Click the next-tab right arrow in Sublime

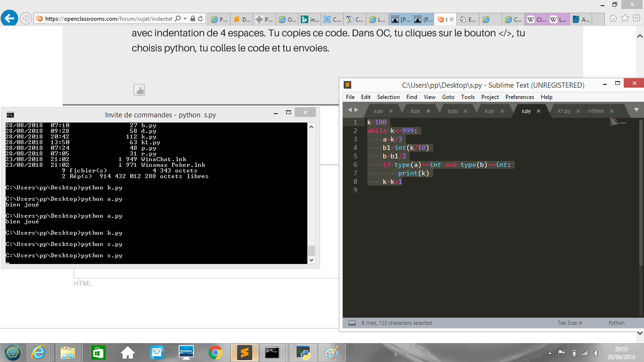point(356,110)
